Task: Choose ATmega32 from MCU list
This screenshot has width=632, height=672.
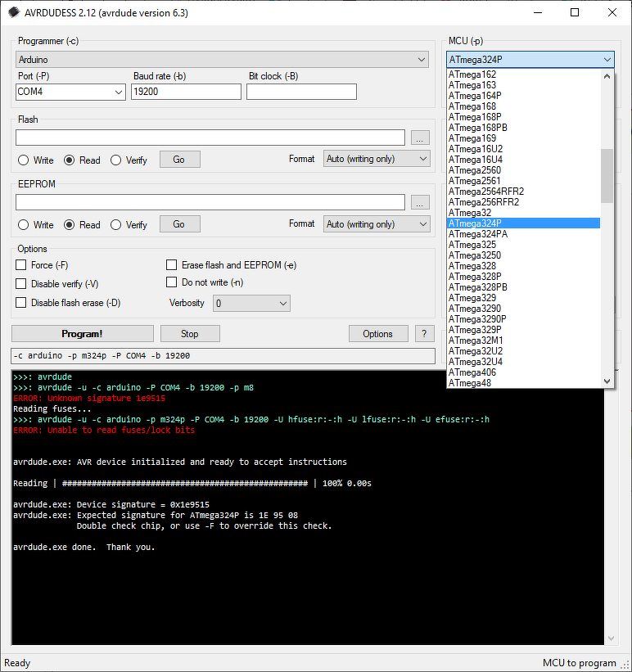Action: pos(523,213)
